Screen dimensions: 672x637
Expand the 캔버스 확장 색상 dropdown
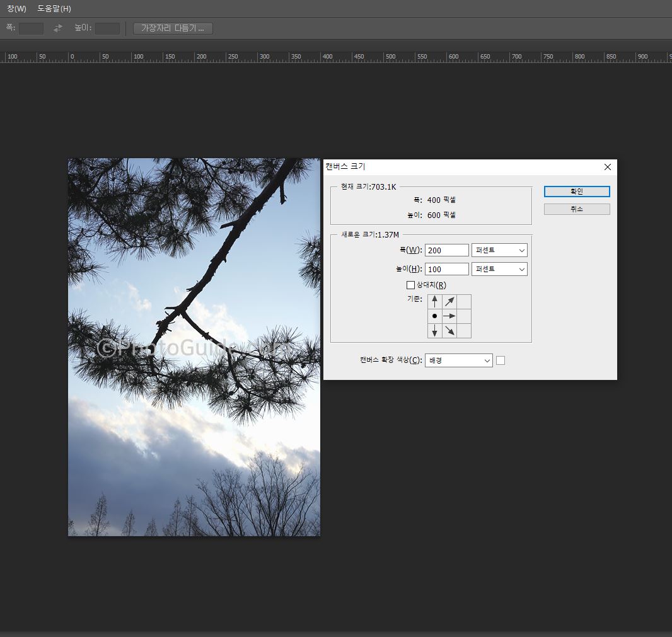[x=458, y=360]
